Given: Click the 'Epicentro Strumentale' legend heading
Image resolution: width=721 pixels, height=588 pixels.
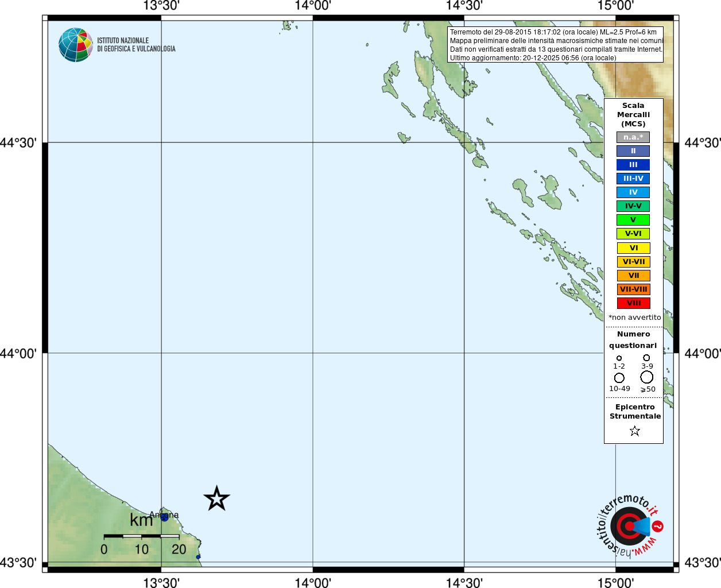Looking at the screenshot, I should coord(635,412).
